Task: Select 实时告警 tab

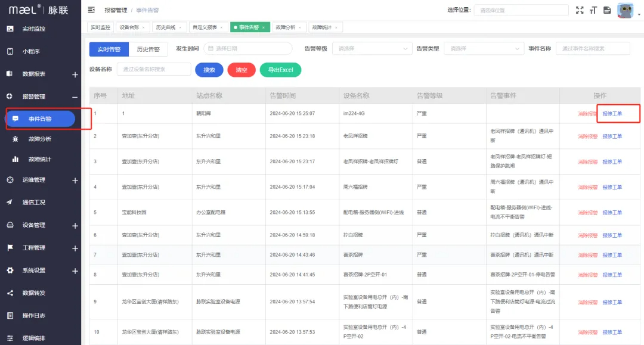Action: pos(109,49)
